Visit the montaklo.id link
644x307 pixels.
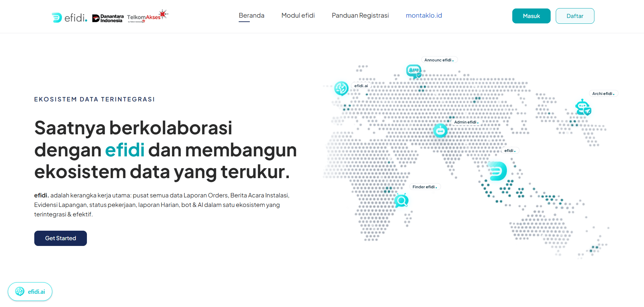click(x=424, y=16)
